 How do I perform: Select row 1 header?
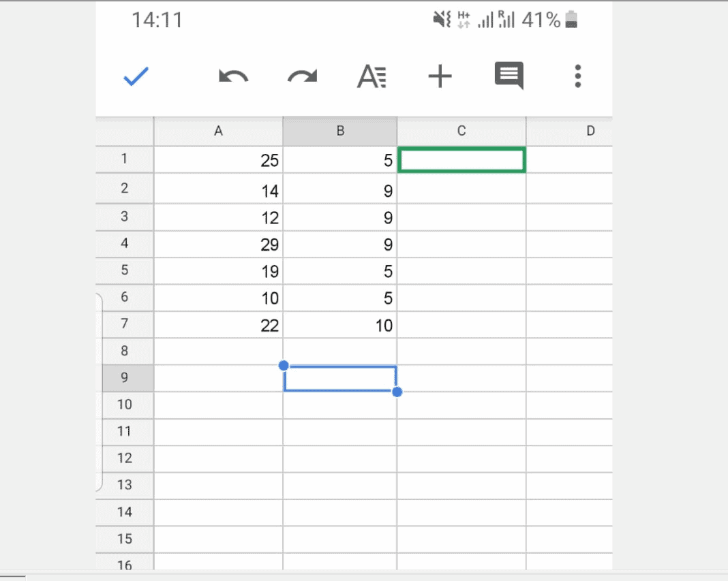[124, 159]
